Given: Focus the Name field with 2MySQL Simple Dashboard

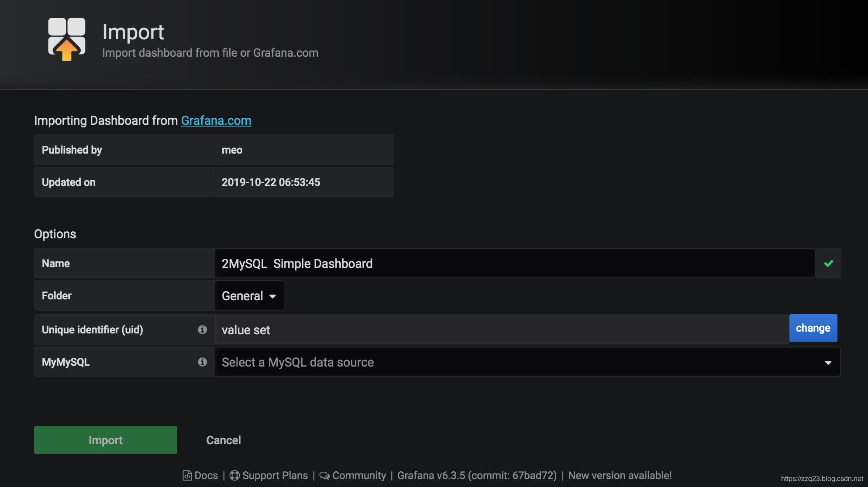Looking at the screenshot, I should coord(515,264).
